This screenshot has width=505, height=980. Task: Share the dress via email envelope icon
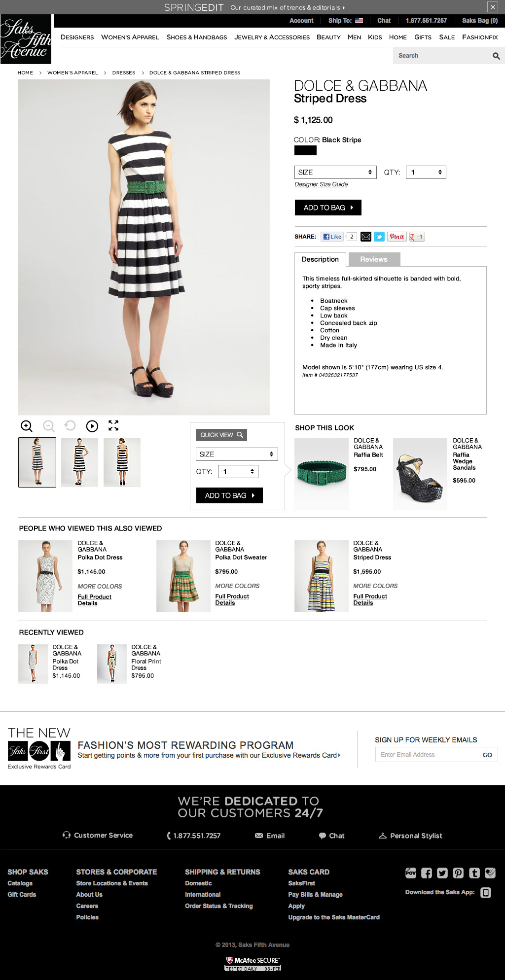366,237
